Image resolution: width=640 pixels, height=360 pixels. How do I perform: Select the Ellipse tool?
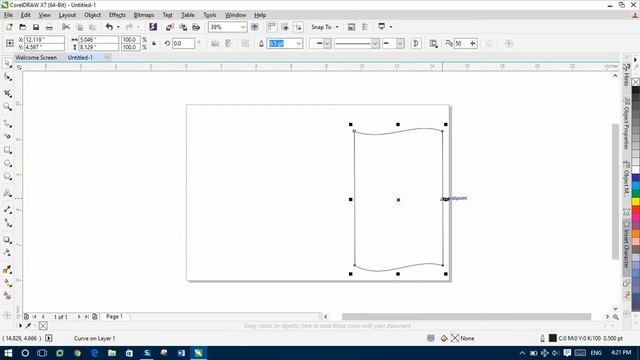coord(7,163)
